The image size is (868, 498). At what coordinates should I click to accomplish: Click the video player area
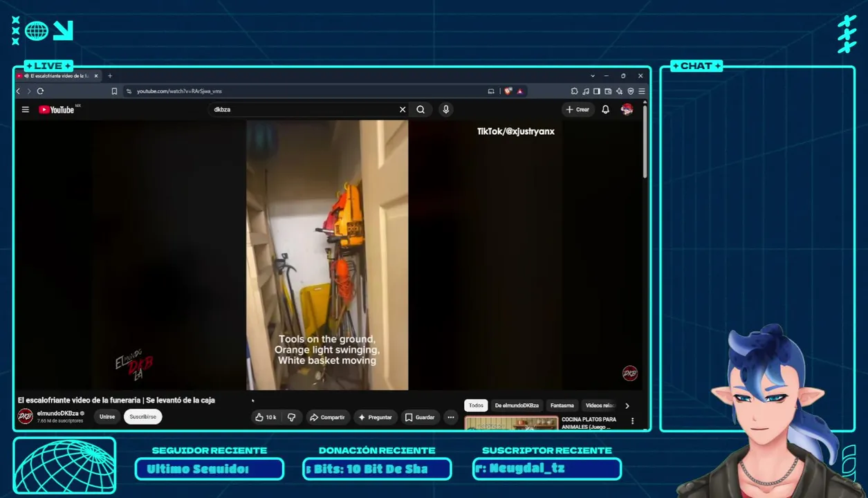(327, 255)
